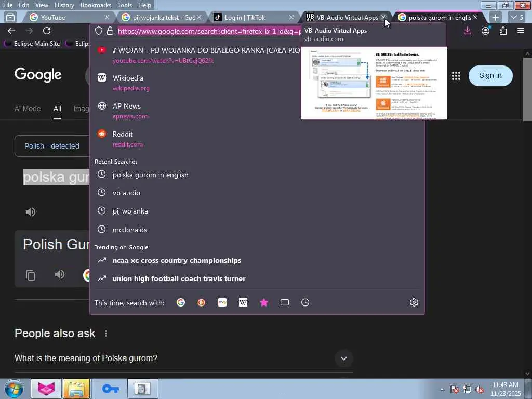532x399 pixels.
Task: Open the Extensions puzzle icon
Action: tap(503, 31)
